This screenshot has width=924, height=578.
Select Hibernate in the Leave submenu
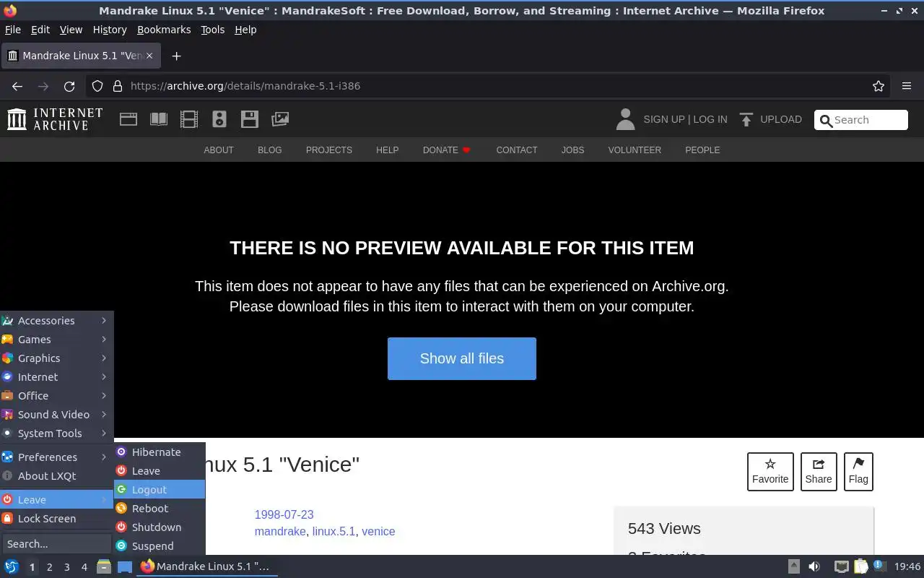click(160, 452)
